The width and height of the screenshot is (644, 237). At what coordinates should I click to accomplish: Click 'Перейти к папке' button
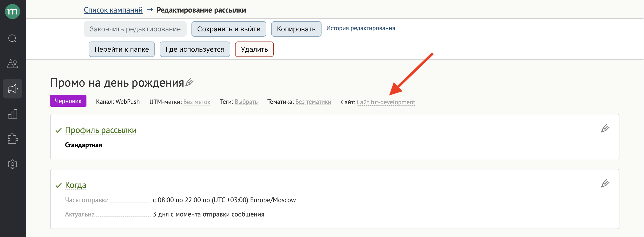coord(122,49)
